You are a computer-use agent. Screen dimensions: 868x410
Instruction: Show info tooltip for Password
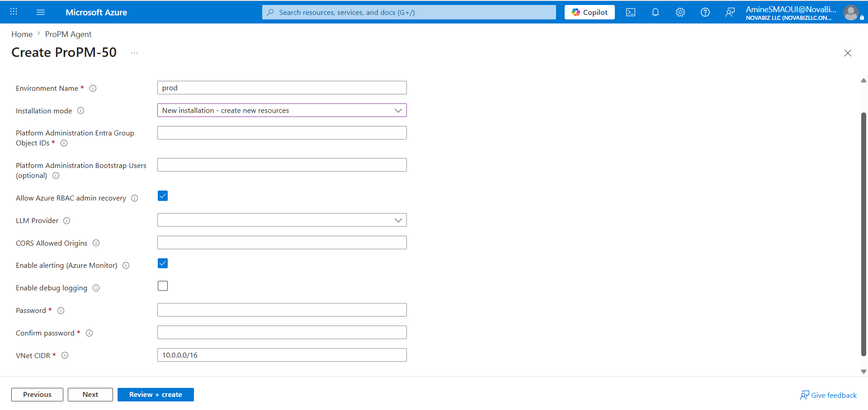click(x=61, y=311)
